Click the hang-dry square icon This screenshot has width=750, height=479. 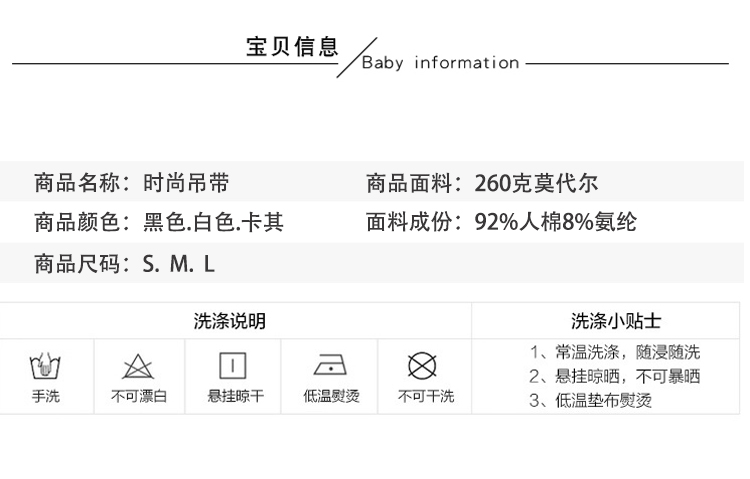[x=234, y=365]
